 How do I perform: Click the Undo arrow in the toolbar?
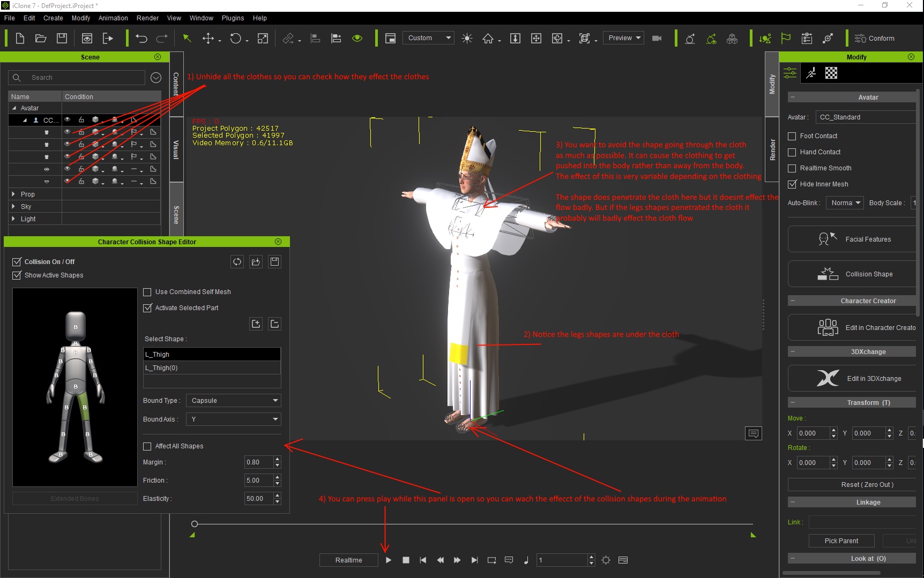141,38
